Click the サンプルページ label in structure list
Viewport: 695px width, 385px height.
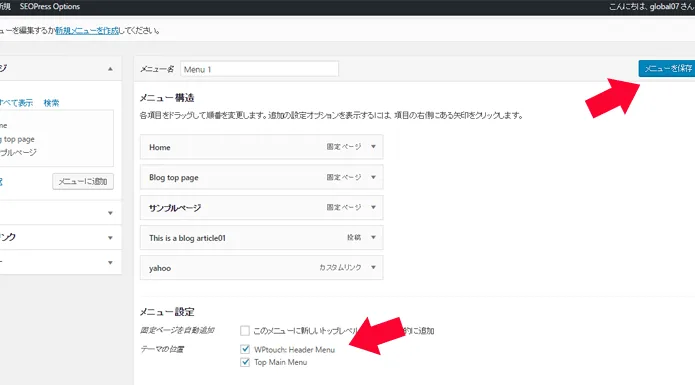click(x=175, y=208)
